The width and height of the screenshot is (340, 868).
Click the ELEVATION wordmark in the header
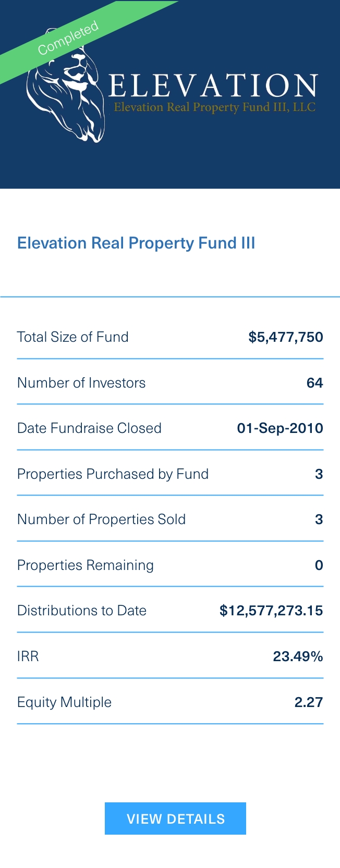click(x=213, y=86)
